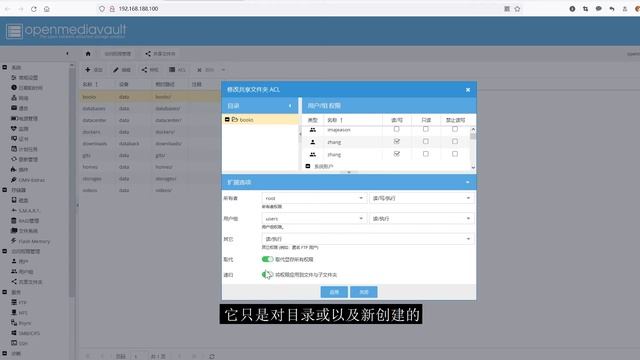The image size is (640, 360).
Task: Bookmark this page with the star icon
Action: (517, 9)
